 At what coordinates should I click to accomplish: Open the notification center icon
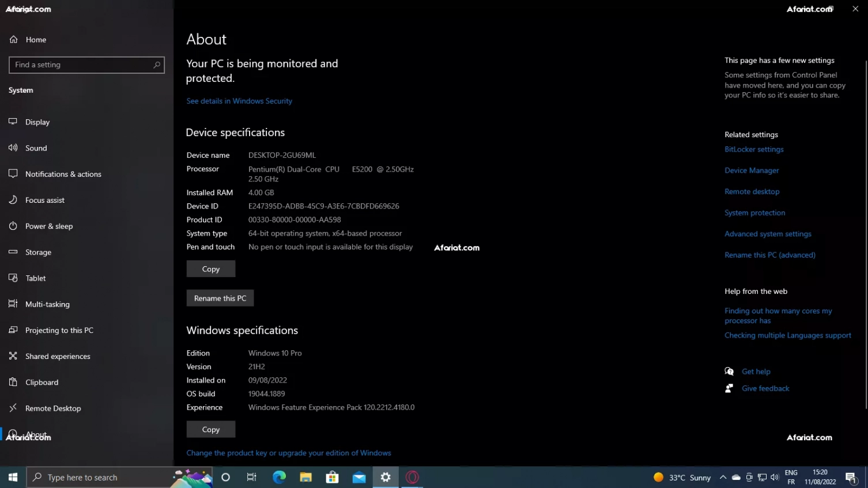(851, 478)
